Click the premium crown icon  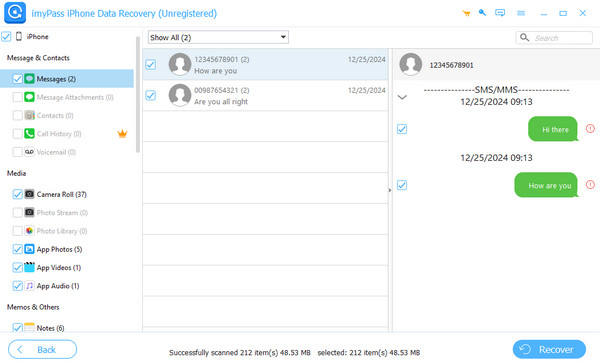pos(122,134)
